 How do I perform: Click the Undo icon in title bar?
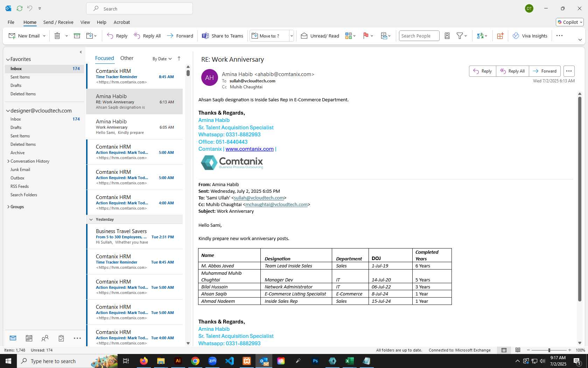(x=30, y=8)
